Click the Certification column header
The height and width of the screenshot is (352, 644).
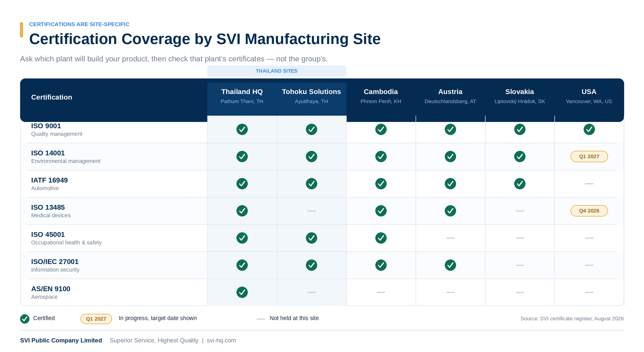[52, 97]
